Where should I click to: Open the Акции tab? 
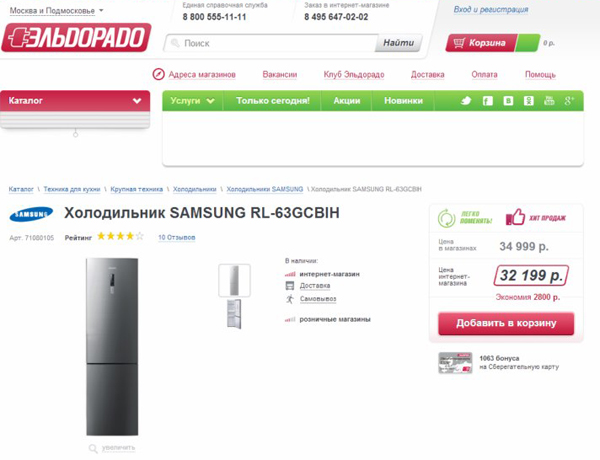click(x=347, y=101)
